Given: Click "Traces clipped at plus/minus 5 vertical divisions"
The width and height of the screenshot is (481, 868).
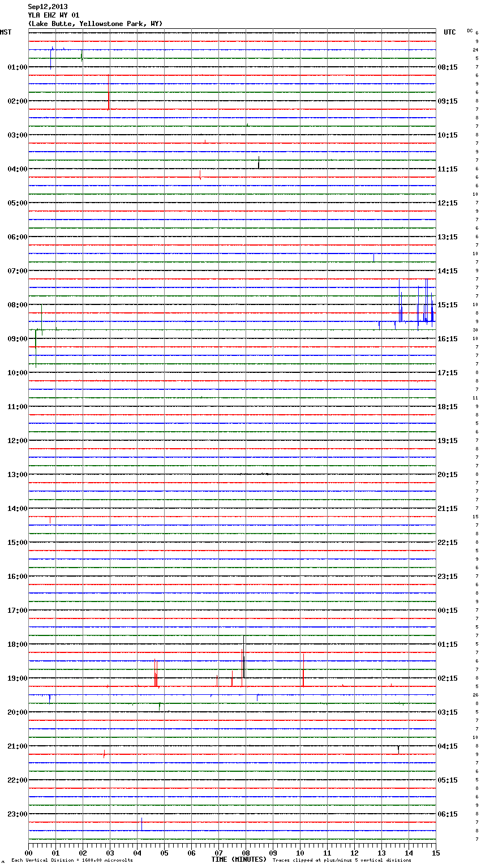Looking at the screenshot, I should point(342,861).
